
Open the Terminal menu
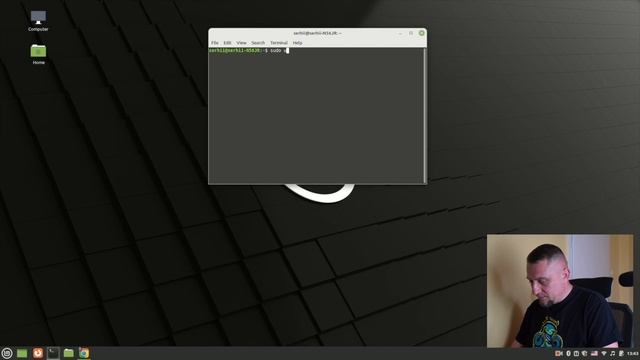point(279,43)
